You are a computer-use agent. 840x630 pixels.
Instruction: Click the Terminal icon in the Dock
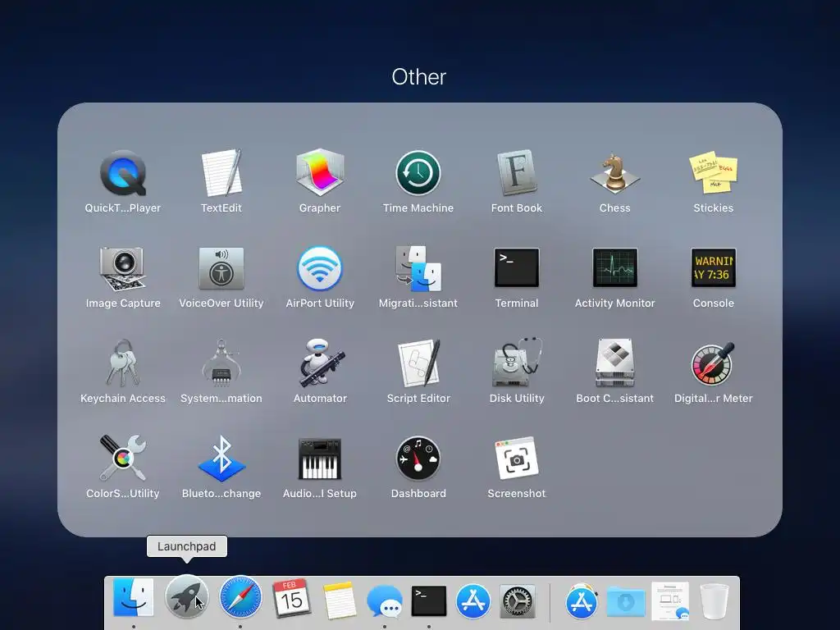[x=428, y=600]
